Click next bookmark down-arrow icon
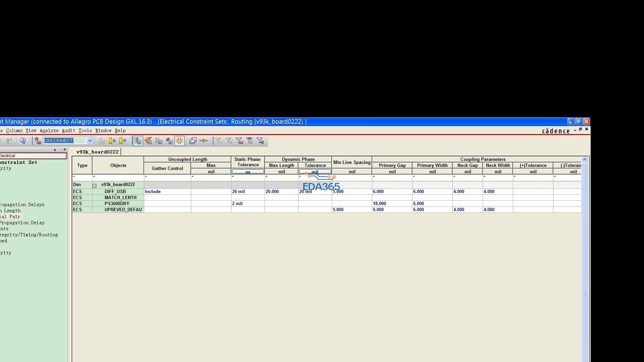This screenshot has width=644, height=362. click(112, 141)
